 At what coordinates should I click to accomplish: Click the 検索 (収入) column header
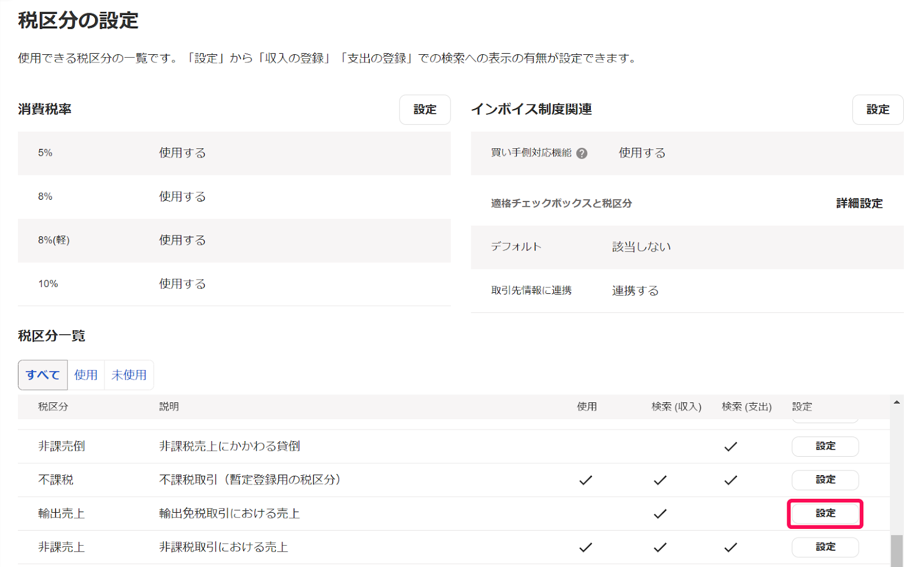(x=676, y=406)
